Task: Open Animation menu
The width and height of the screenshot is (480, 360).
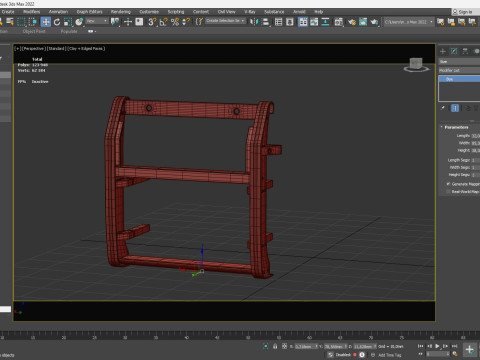Action: (58, 12)
